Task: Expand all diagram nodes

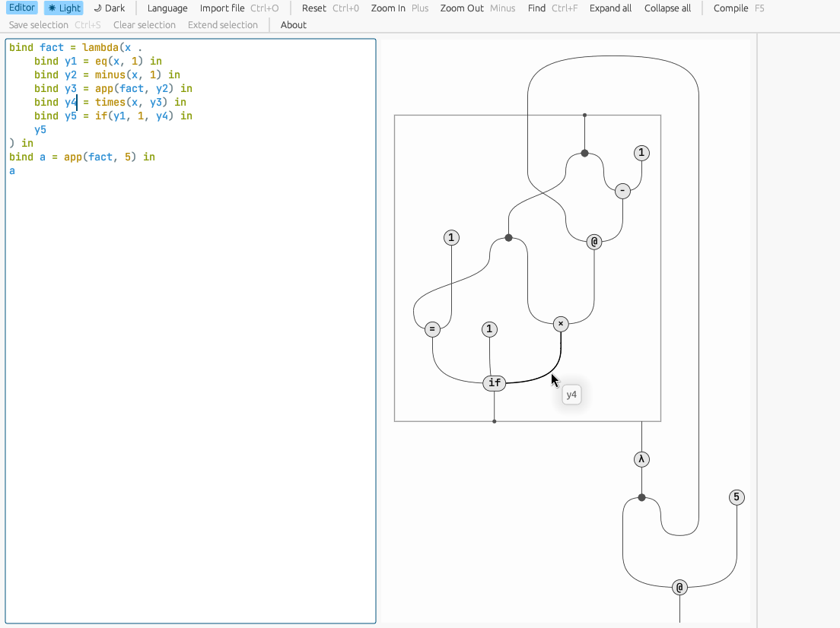Action: click(x=610, y=8)
